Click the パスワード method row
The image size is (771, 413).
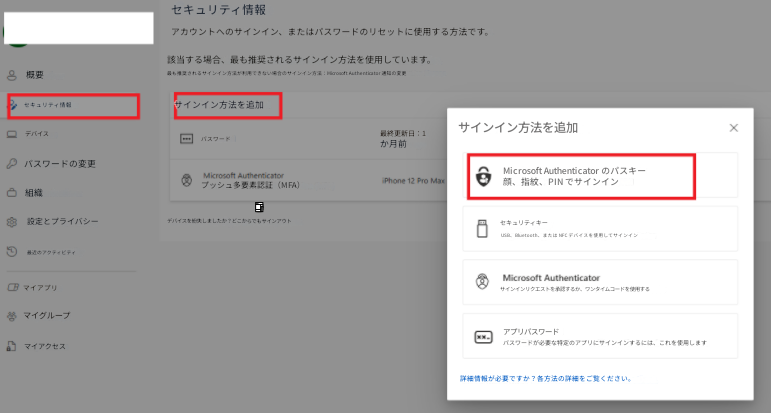(307, 139)
